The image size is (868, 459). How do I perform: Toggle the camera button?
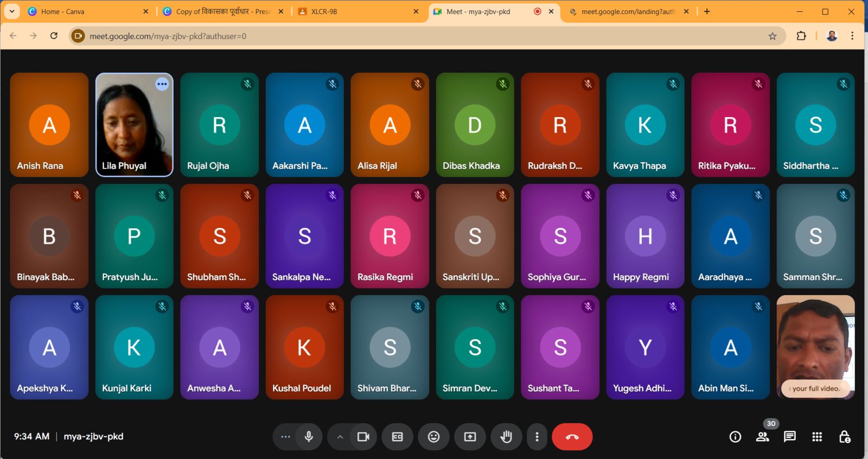[363, 437]
